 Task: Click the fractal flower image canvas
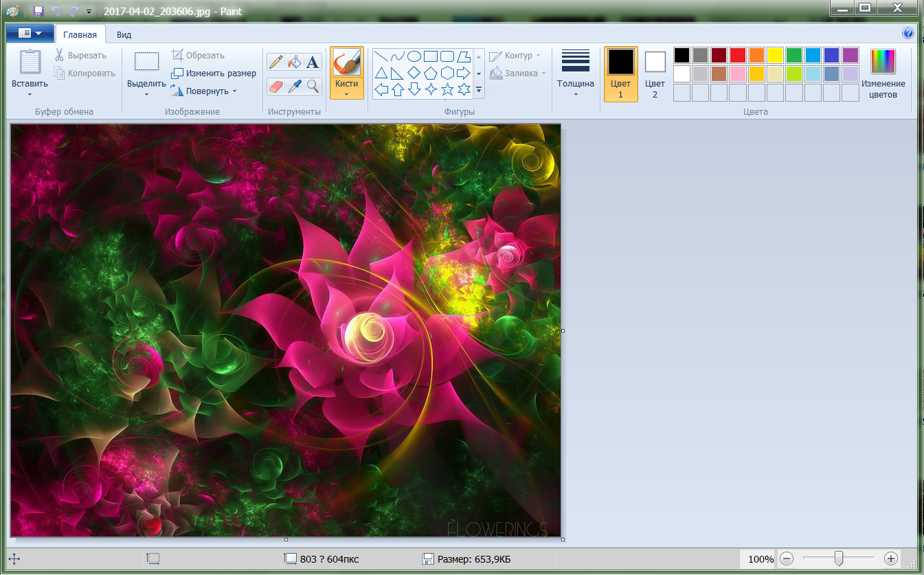coord(286,330)
